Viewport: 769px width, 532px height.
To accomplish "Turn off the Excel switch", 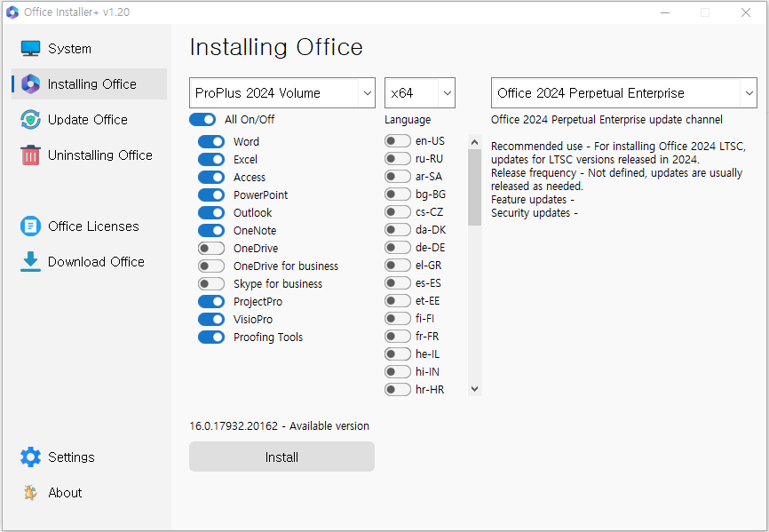I will point(211,159).
